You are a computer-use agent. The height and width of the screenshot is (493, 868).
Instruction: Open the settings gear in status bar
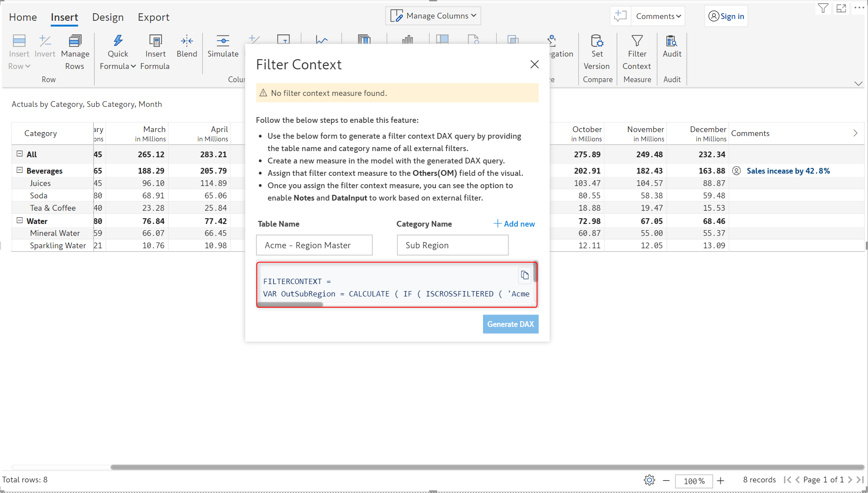pos(649,480)
